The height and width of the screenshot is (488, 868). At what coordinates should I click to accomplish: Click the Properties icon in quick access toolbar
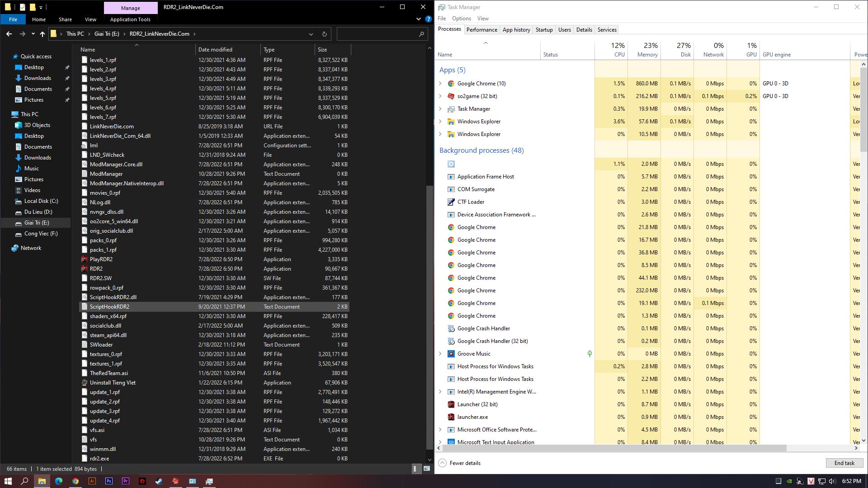click(23, 7)
